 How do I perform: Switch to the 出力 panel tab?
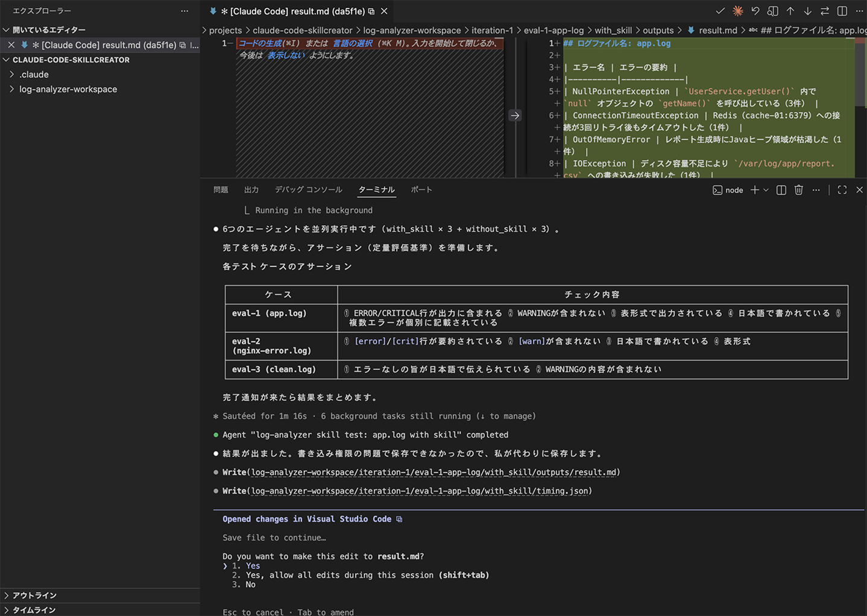[x=251, y=190]
